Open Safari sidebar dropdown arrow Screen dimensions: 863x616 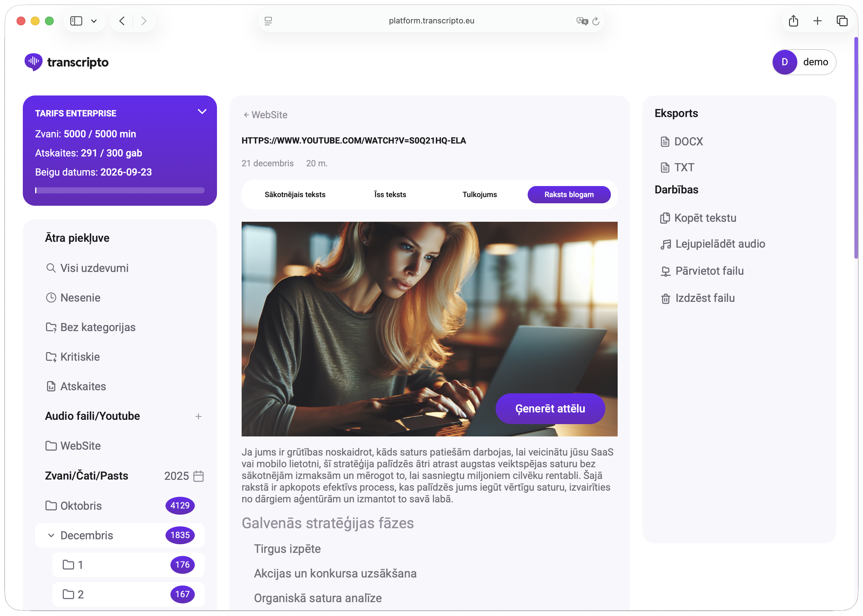94,21
